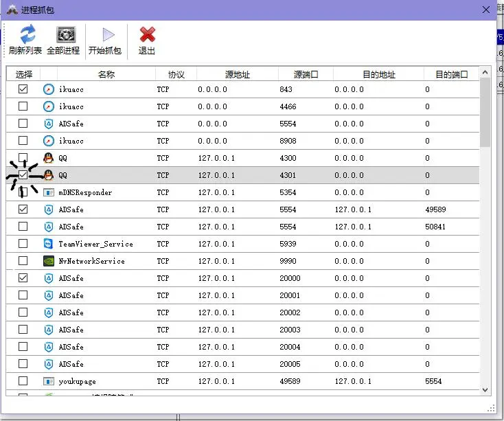The image size is (504, 421).
Task: Click the TeamViewer_Service icon
Action: coord(48,244)
